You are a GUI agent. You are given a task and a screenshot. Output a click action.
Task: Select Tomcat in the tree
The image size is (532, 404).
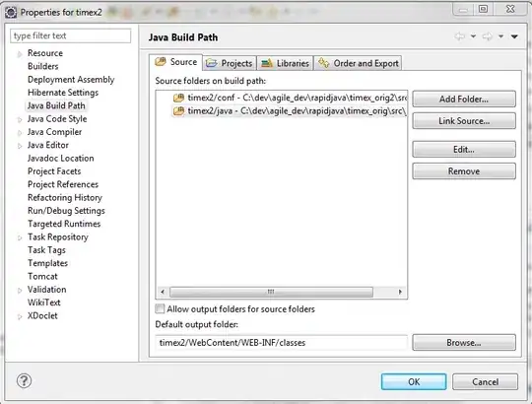(x=42, y=277)
